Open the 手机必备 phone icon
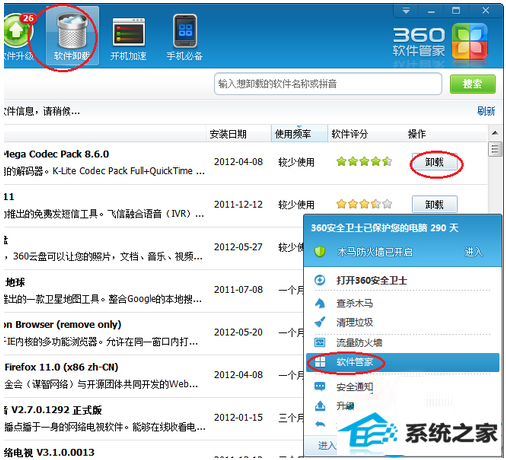506x460 pixels. 185,37
